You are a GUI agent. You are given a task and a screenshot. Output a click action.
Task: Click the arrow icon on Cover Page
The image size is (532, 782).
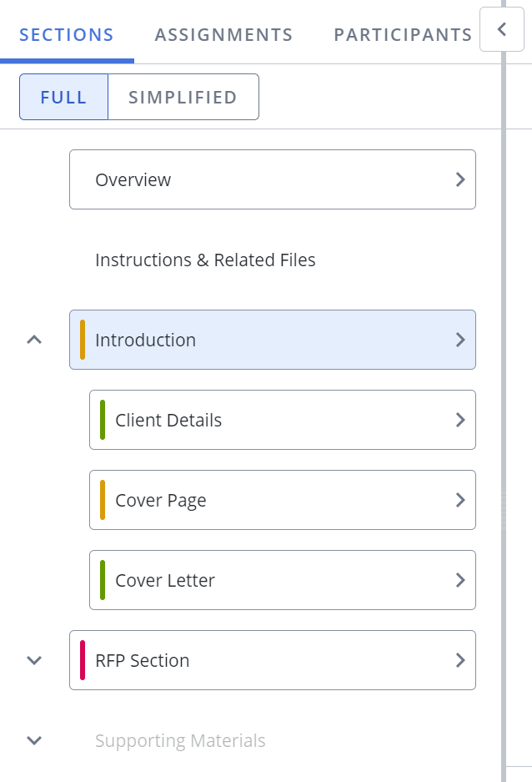[x=460, y=500]
